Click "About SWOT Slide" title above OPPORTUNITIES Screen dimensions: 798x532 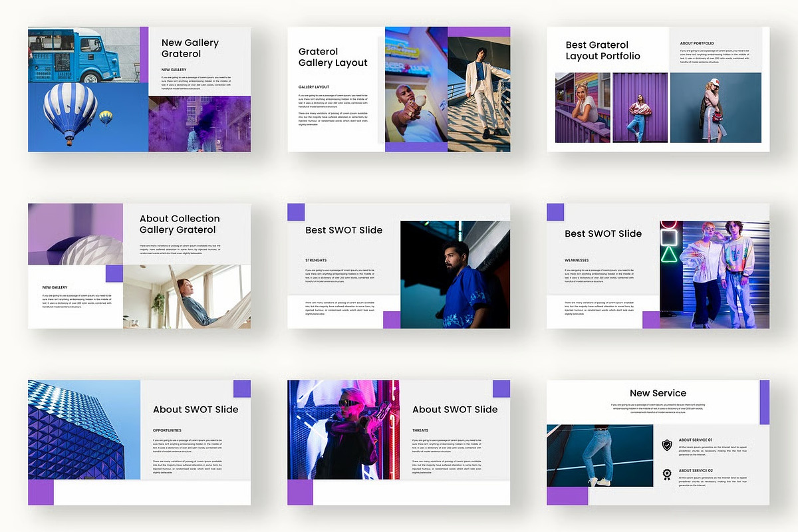[x=196, y=410]
